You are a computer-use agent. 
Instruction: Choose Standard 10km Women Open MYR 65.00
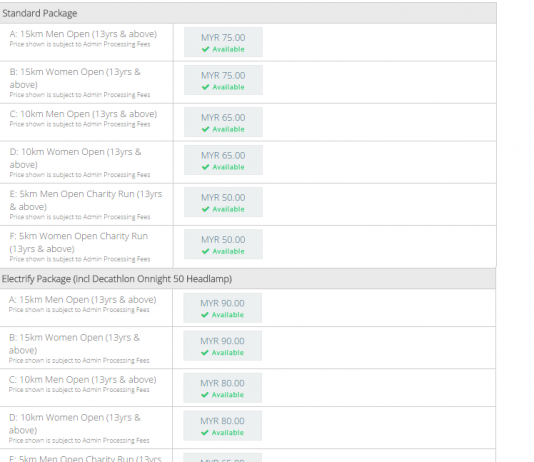pyautogui.click(x=223, y=160)
